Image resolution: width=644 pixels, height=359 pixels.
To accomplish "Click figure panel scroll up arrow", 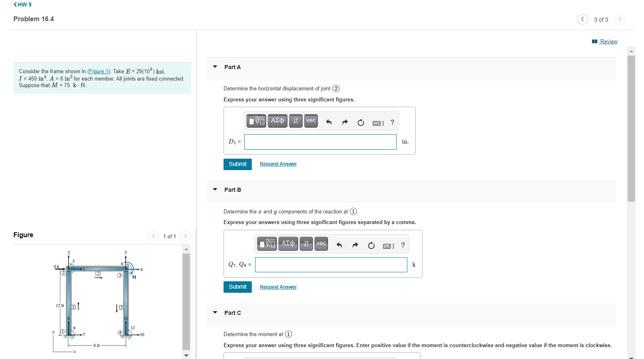I will 186,249.
